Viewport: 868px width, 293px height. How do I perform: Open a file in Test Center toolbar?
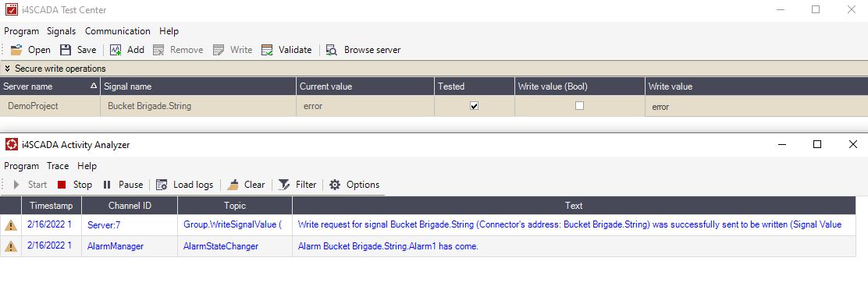[x=30, y=50]
